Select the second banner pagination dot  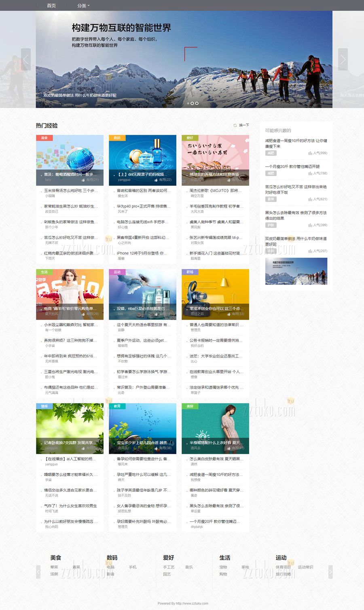point(193,103)
